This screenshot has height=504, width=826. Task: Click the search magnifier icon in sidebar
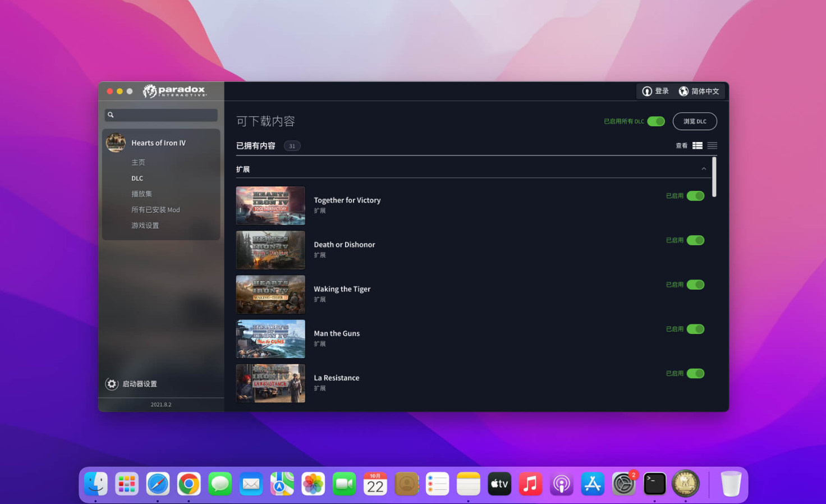111,115
